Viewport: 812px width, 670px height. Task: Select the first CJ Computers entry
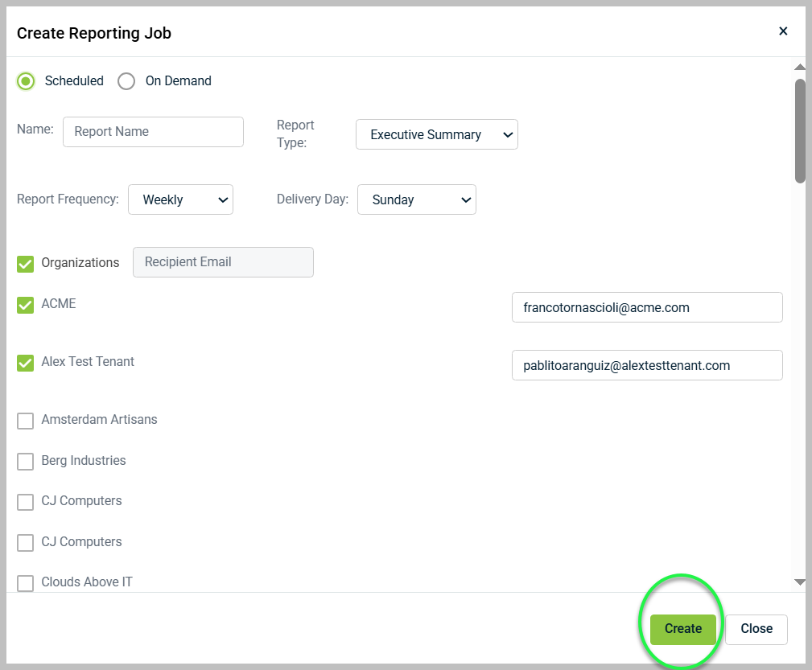(25, 502)
